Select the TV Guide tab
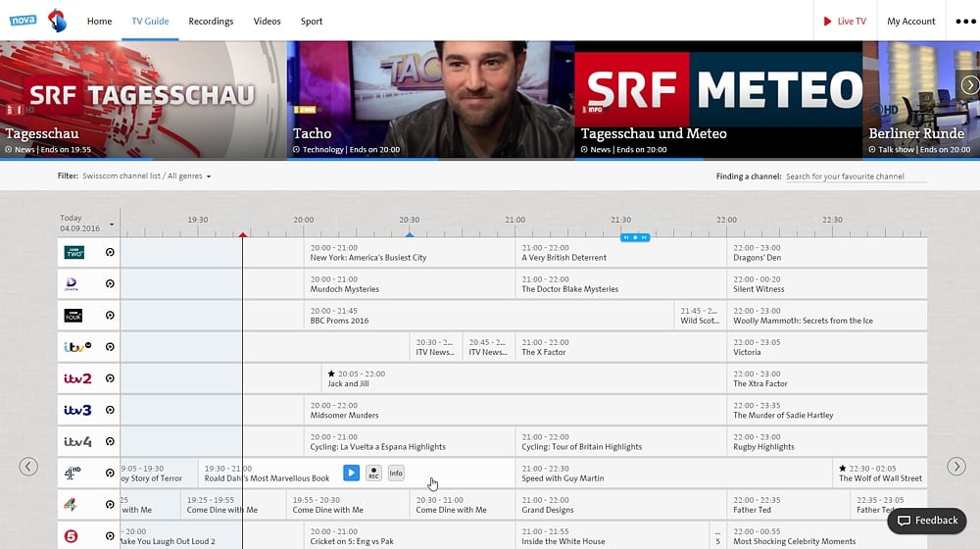980x549 pixels. pos(150,22)
